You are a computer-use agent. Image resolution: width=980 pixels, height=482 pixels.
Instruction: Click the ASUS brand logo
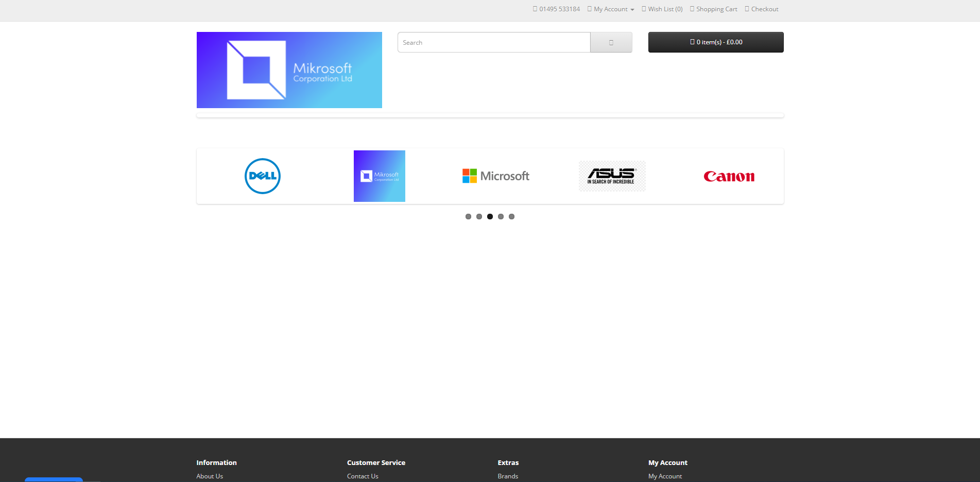(x=612, y=176)
